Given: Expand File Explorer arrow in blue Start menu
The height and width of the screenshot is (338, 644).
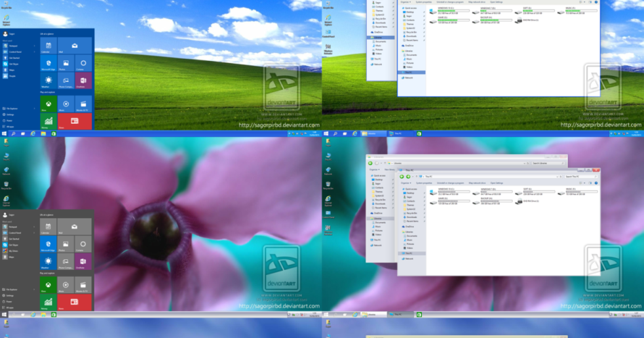Looking at the screenshot, I should 35,109.
